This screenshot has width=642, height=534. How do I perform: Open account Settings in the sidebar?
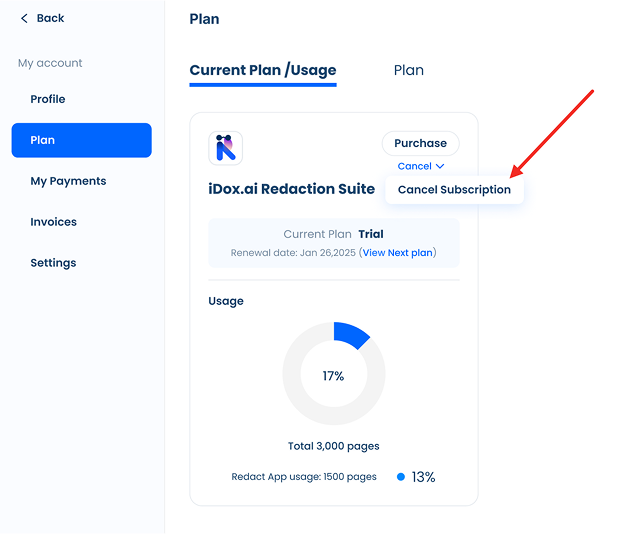point(53,263)
